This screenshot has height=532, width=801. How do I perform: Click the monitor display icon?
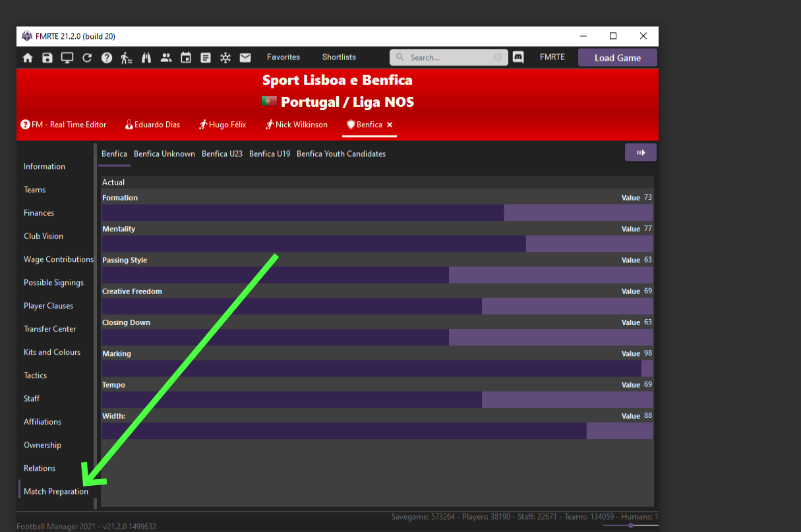67,58
